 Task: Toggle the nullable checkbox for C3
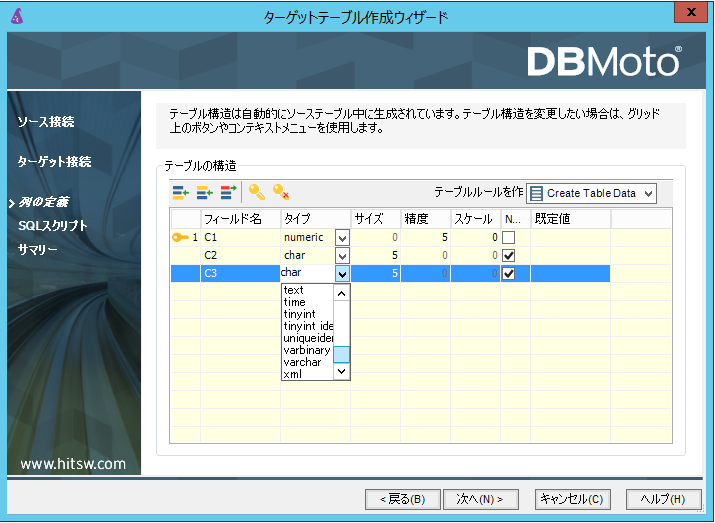click(x=509, y=274)
